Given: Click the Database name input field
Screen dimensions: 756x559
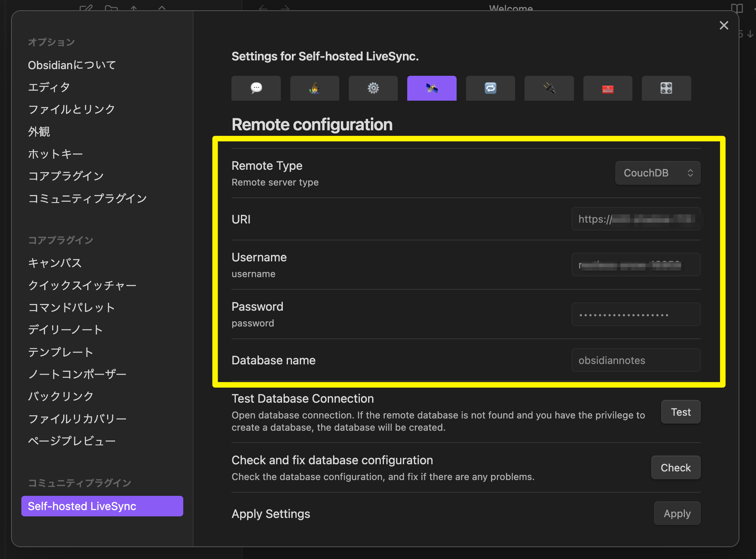Looking at the screenshot, I should (x=636, y=360).
